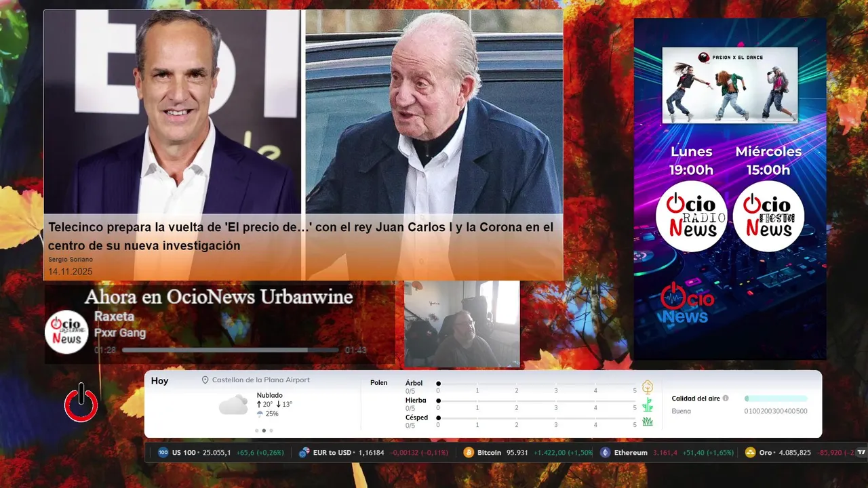Click the Ocio Radio News circle logo
Image resolution: width=868 pixels, height=488 pixels.
click(x=691, y=216)
